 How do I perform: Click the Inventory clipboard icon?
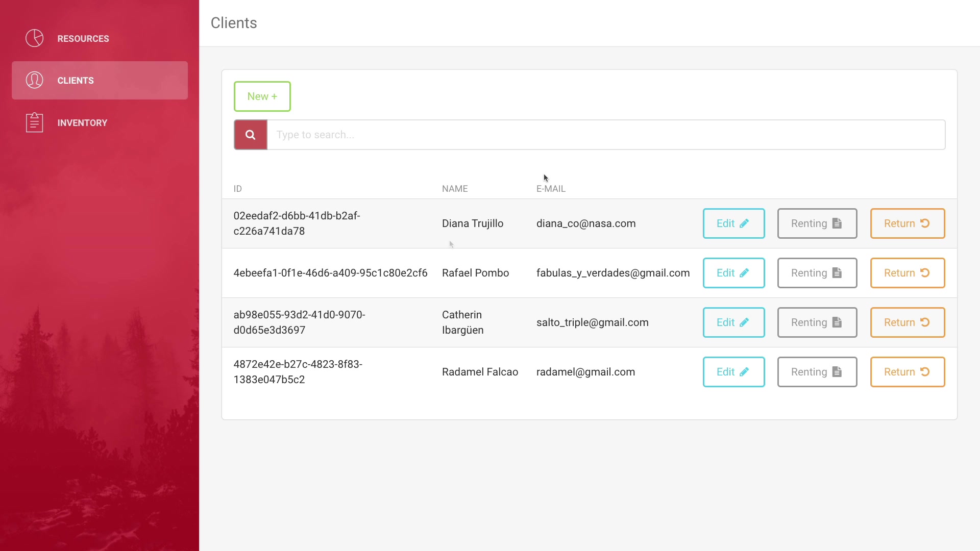pos(34,122)
